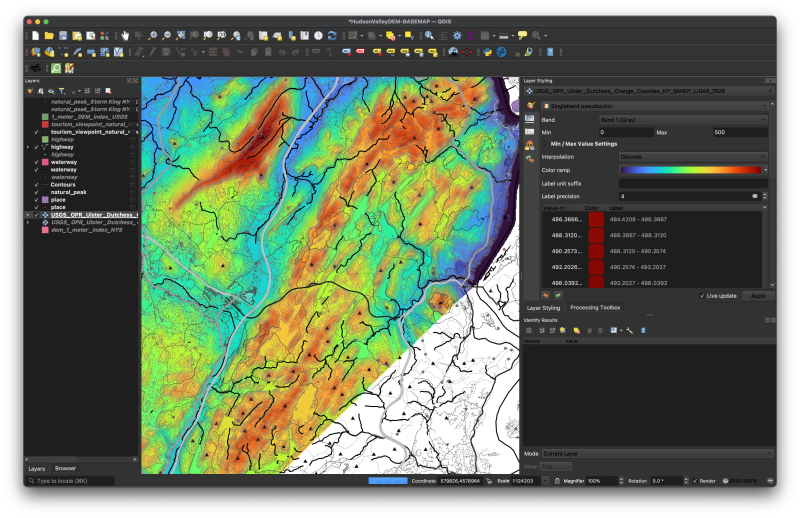Screen dimensions: 800x518
Task: Open the Histogram tab icon in Layer Styling
Action: [x=530, y=132]
